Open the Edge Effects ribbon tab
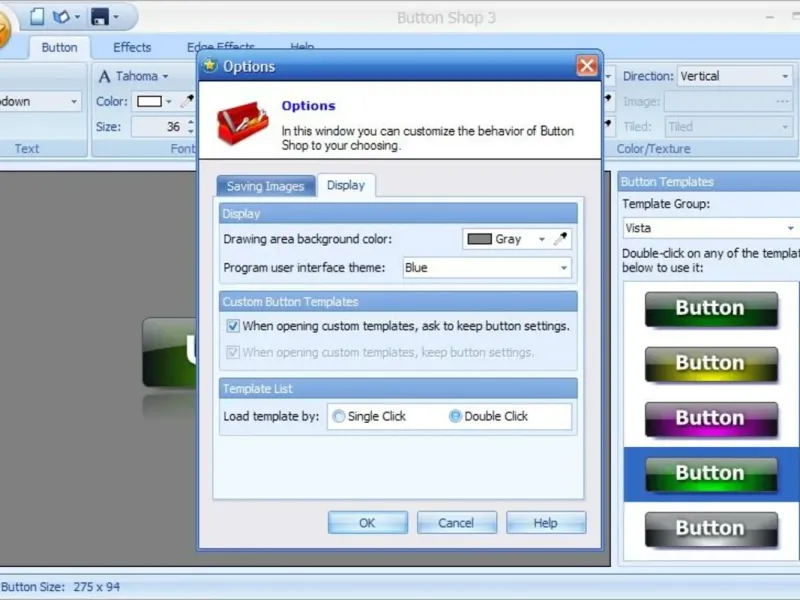 coord(220,47)
